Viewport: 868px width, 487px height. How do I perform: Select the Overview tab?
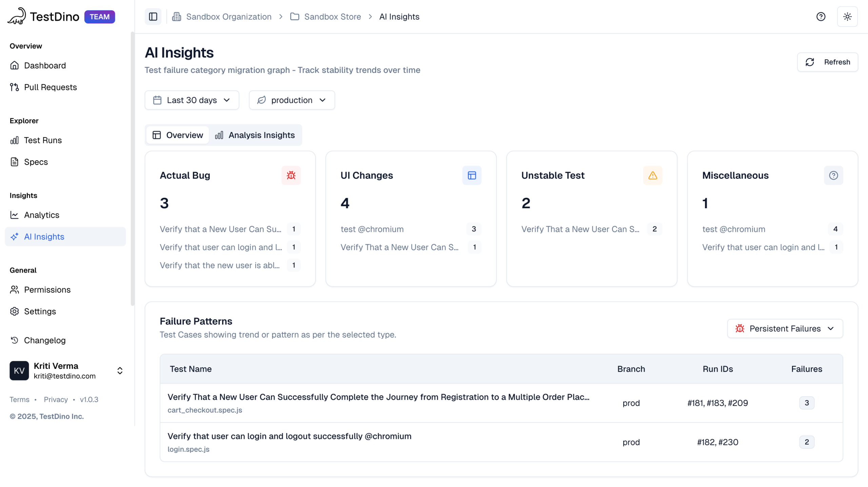pyautogui.click(x=178, y=135)
